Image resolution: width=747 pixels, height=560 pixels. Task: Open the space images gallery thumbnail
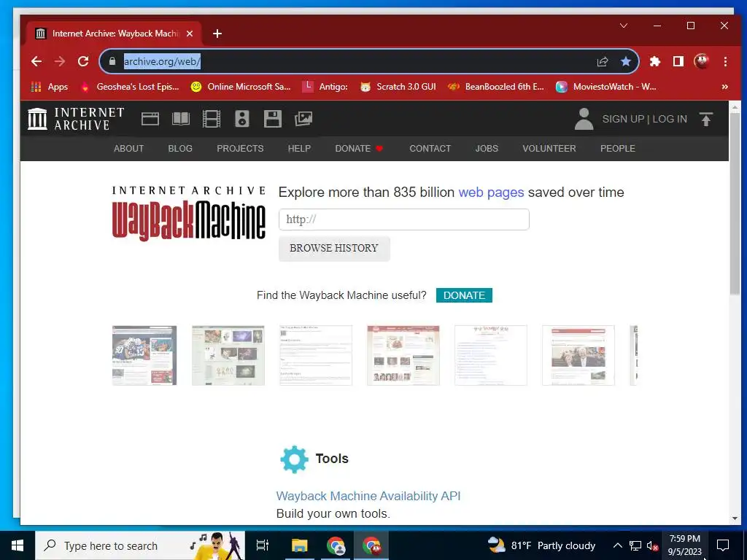pos(228,355)
